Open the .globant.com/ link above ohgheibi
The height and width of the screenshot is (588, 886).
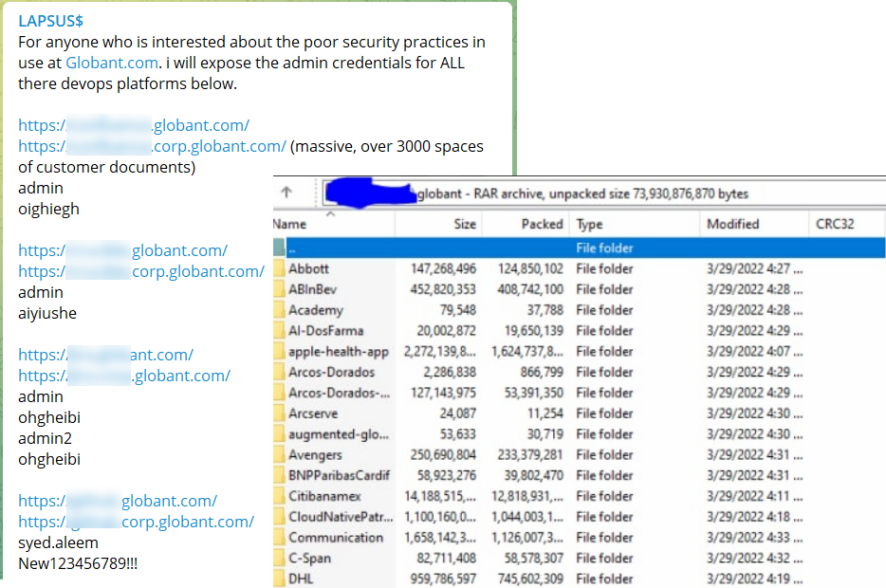(x=124, y=376)
